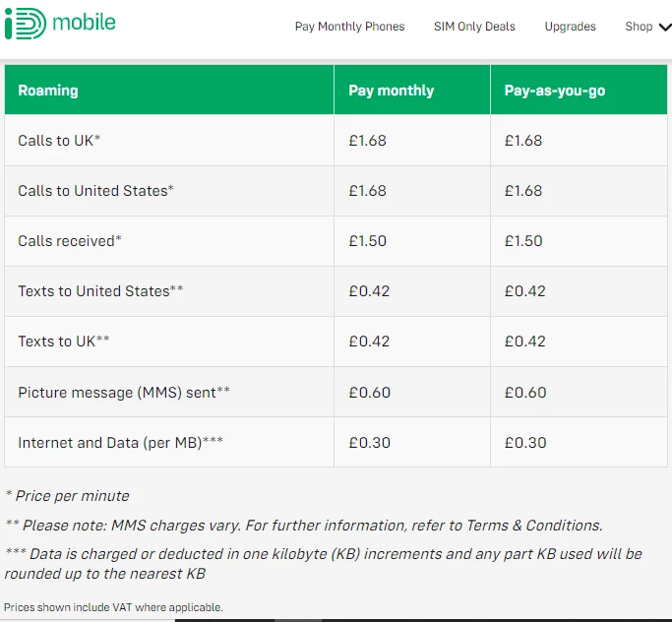The width and height of the screenshot is (672, 622).
Task: Click the Calls to UK row label
Action: click(59, 141)
